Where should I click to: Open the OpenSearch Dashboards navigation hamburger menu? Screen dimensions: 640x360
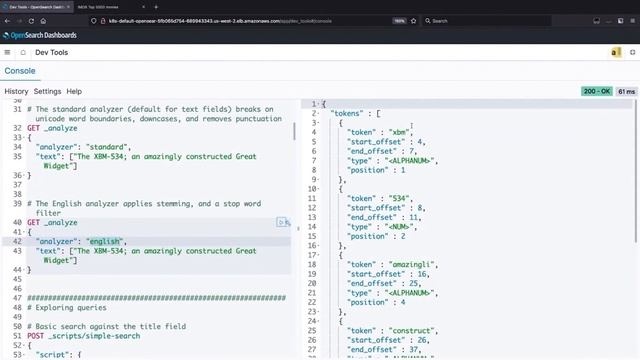[7, 52]
